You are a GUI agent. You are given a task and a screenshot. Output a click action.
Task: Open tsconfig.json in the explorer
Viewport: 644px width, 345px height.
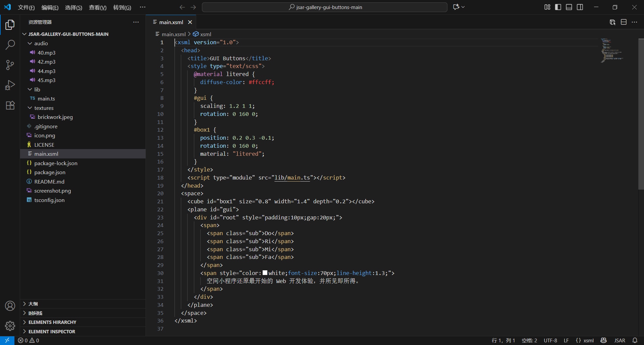(83, 200)
